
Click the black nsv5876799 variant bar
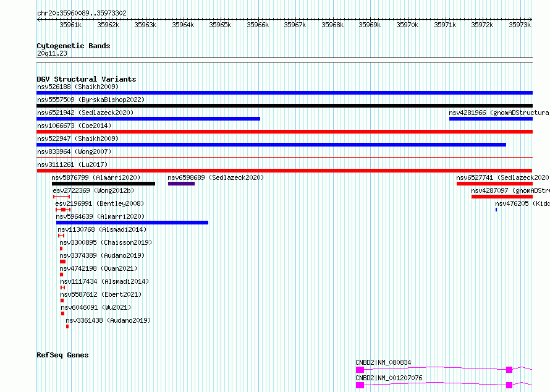tap(103, 184)
